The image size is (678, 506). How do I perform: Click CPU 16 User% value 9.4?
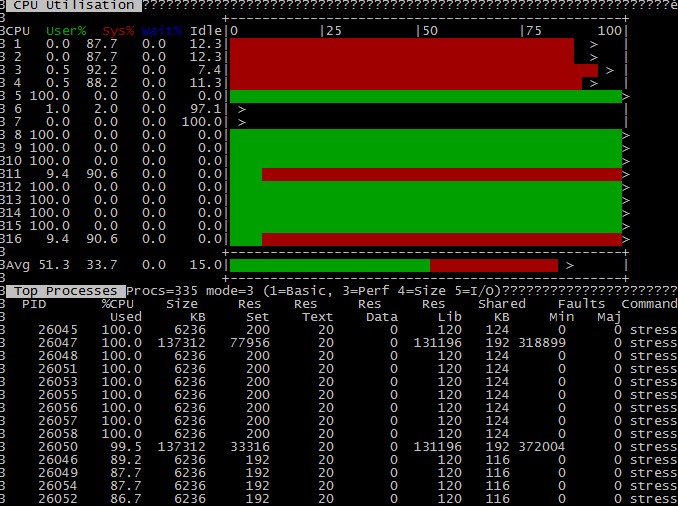(58, 239)
